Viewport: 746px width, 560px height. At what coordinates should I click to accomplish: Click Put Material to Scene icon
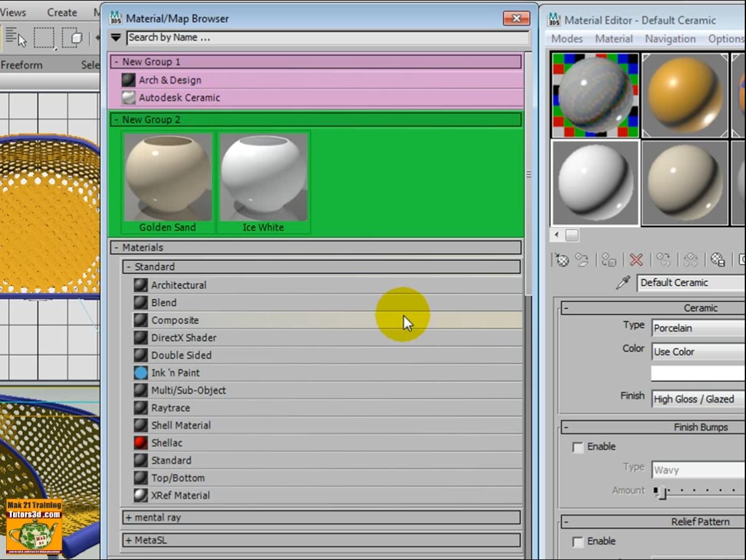(x=582, y=260)
